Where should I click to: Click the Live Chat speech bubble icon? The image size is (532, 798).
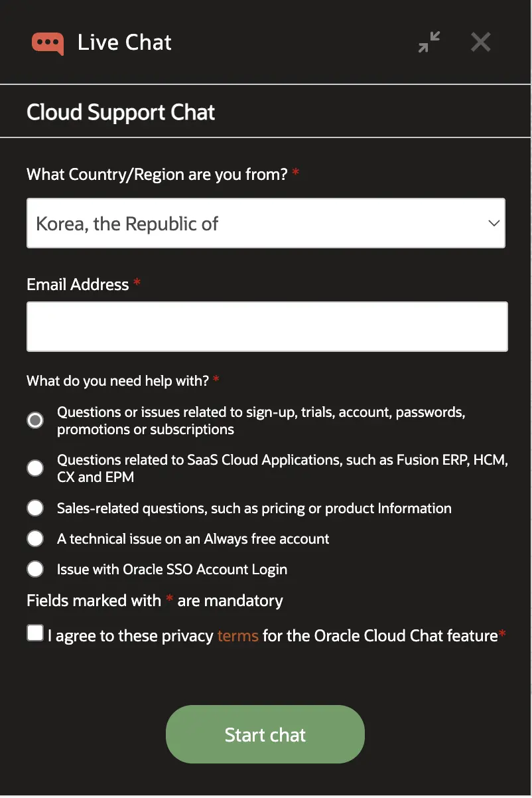(x=47, y=42)
